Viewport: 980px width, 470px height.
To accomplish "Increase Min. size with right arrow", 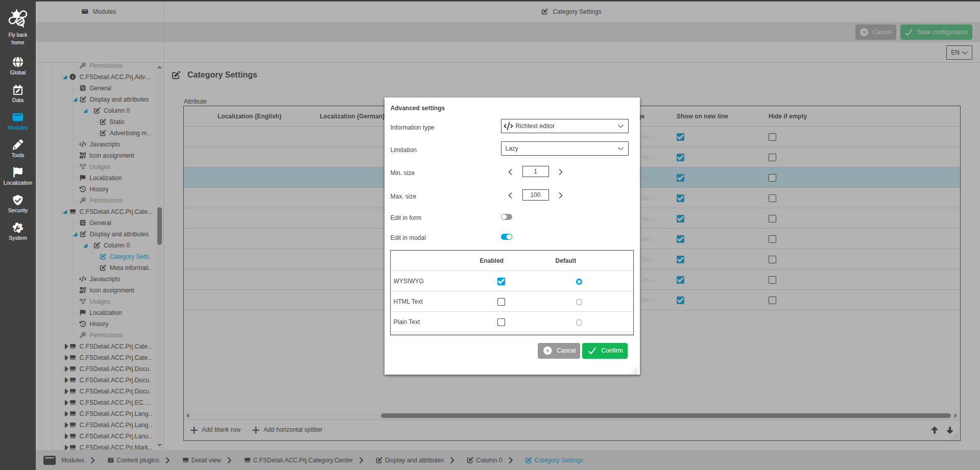I will click(x=561, y=172).
